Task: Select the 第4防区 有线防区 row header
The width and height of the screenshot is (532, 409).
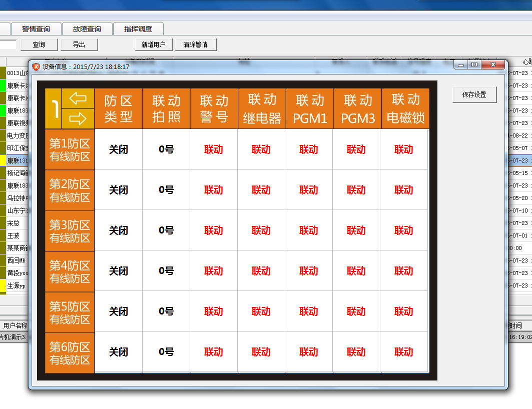Action: coord(70,272)
